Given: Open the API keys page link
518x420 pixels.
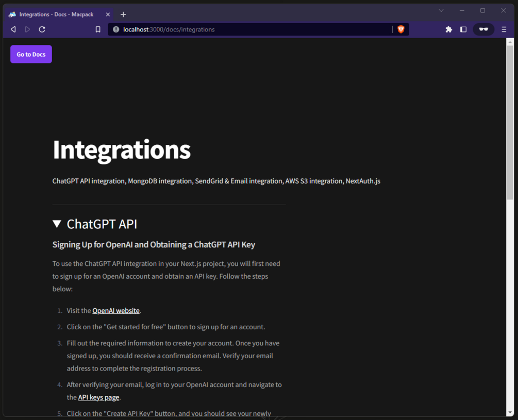Looking at the screenshot, I should [x=98, y=397].
